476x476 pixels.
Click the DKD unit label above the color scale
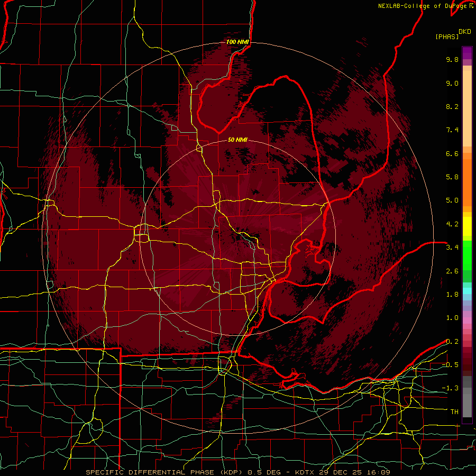click(464, 32)
